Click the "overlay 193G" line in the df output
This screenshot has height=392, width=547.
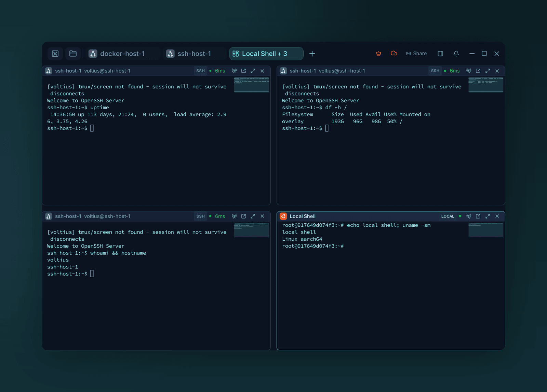(x=342, y=121)
